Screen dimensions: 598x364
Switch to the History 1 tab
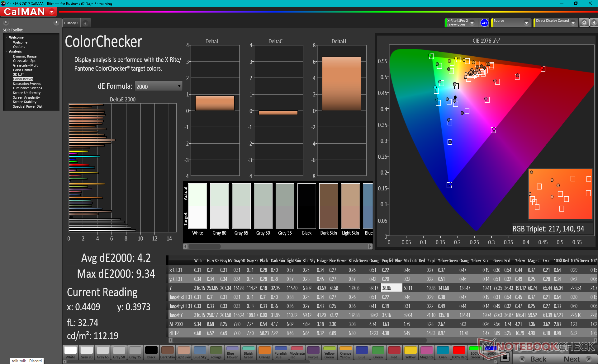[x=71, y=23]
